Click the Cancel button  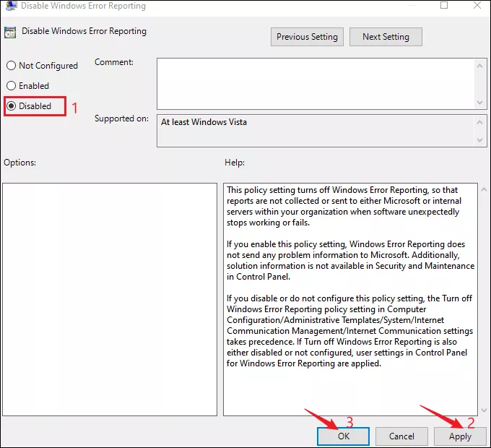pyautogui.click(x=401, y=436)
